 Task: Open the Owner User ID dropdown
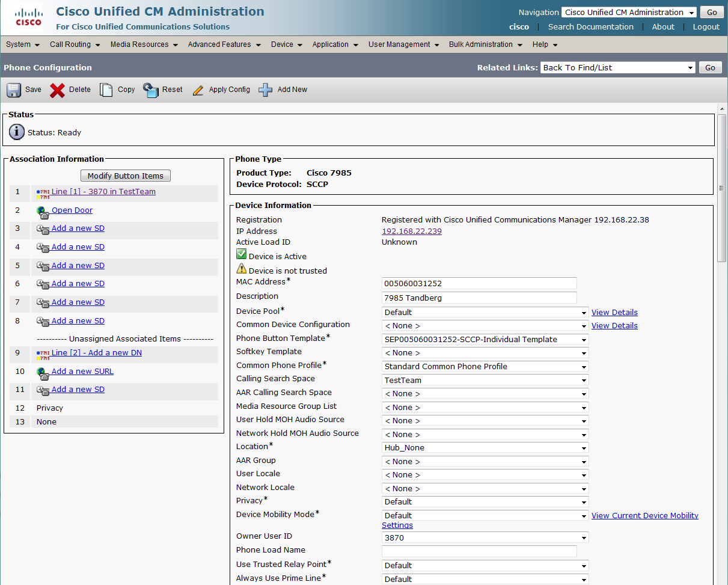(485, 538)
